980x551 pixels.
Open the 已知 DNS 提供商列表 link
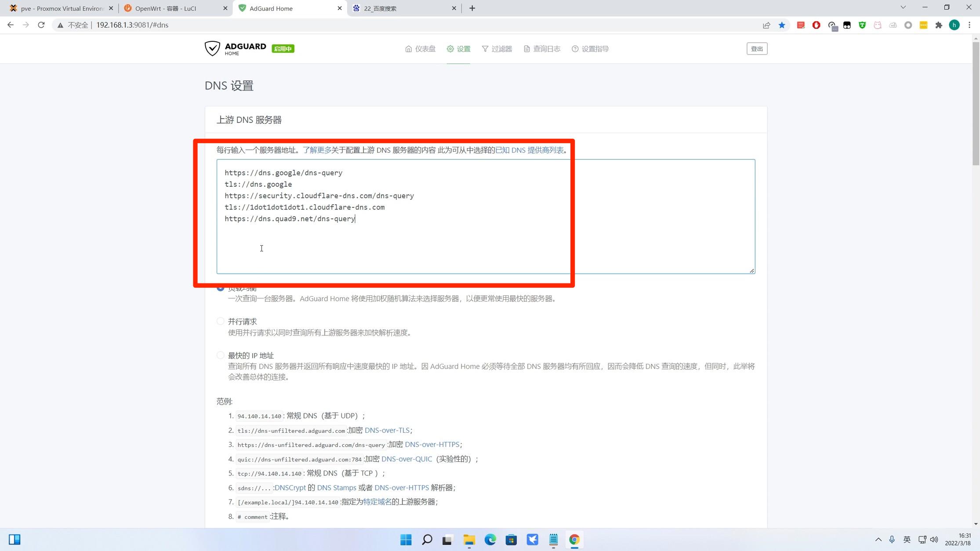tap(529, 150)
